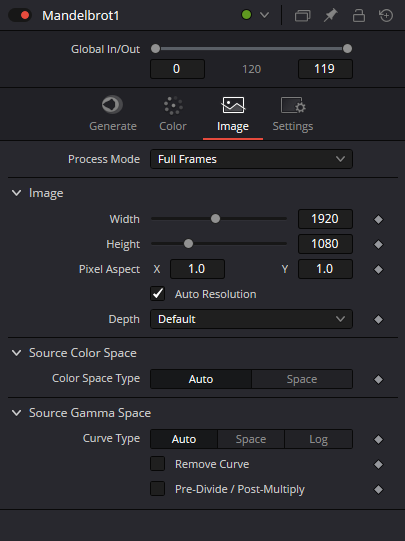Screen dimensions: 405x541
Task: Collapse the Image section
Action: 17,193
